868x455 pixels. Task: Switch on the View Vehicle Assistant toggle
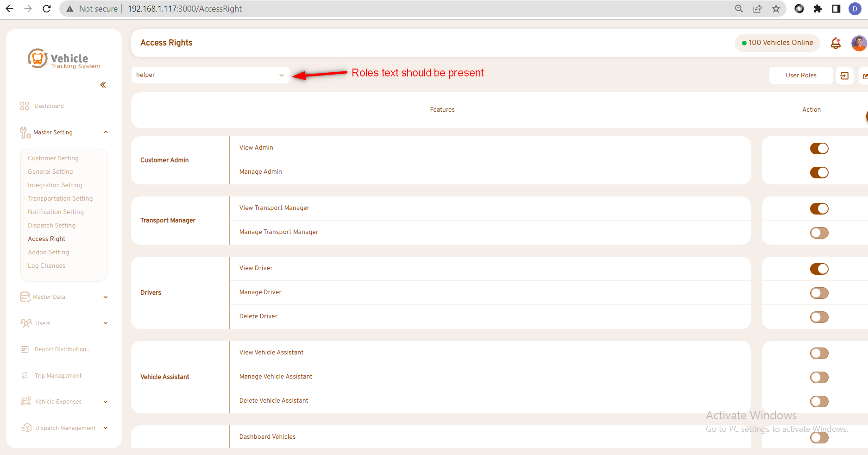tap(819, 354)
